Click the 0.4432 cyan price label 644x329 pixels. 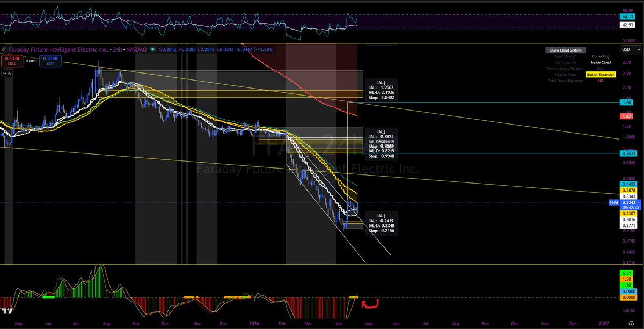[x=628, y=184]
